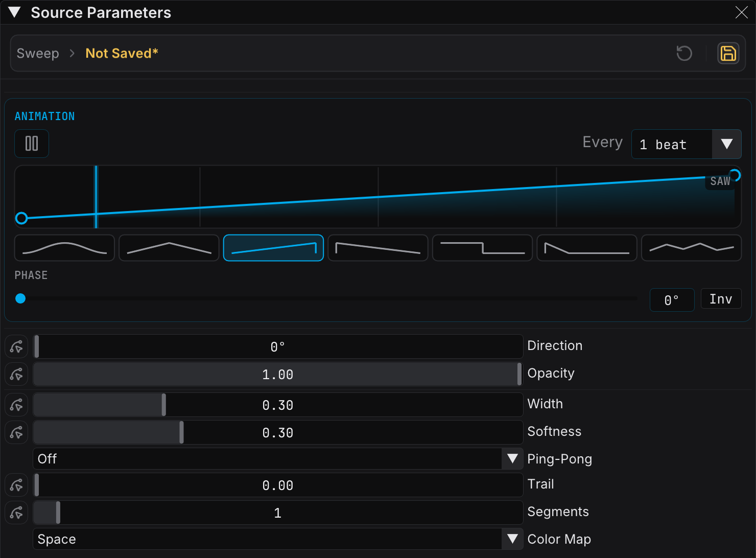Click the envelope end point handle
Screen dimensions: 756x558
coord(735,175)
